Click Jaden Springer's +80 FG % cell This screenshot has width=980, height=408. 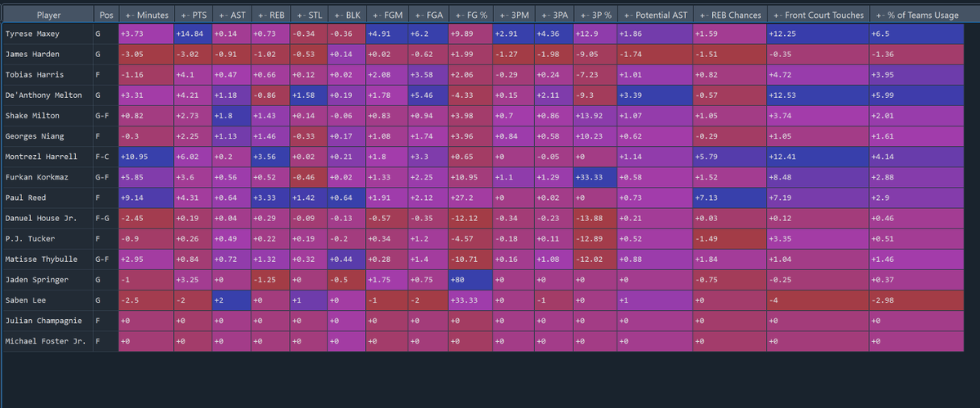(x=472, y=279)
